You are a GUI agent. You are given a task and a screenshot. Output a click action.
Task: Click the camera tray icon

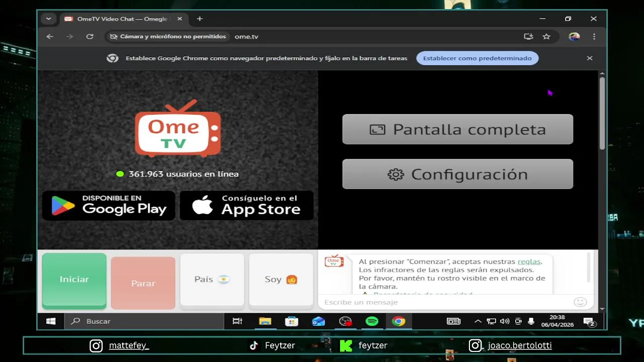coord(518,321)
